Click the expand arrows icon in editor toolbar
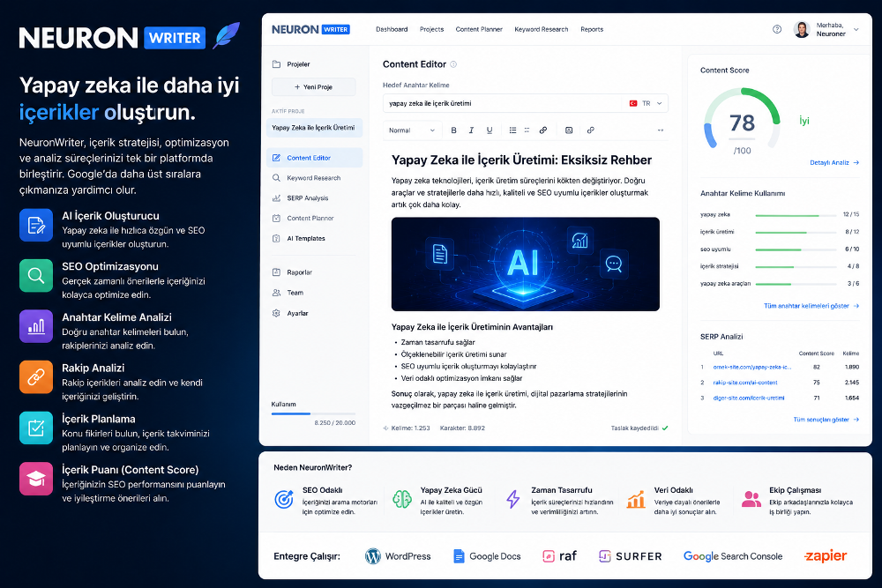 click(661, 130)
